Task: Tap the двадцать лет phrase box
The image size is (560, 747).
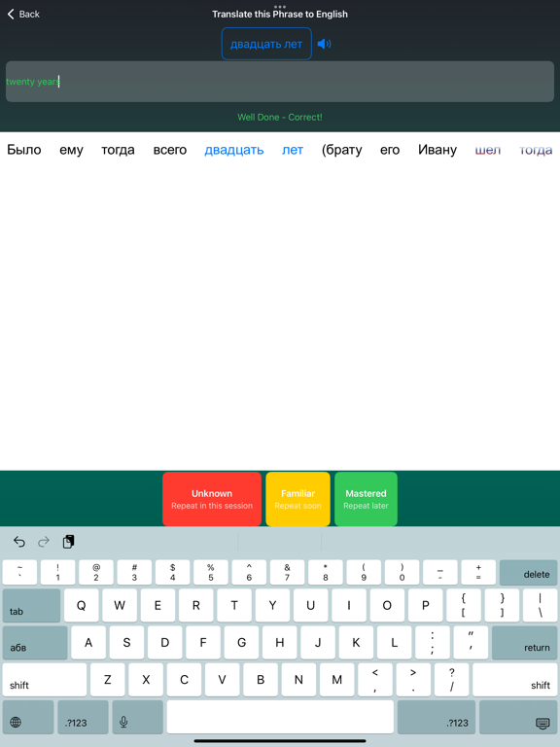Action: coord(266,44)
